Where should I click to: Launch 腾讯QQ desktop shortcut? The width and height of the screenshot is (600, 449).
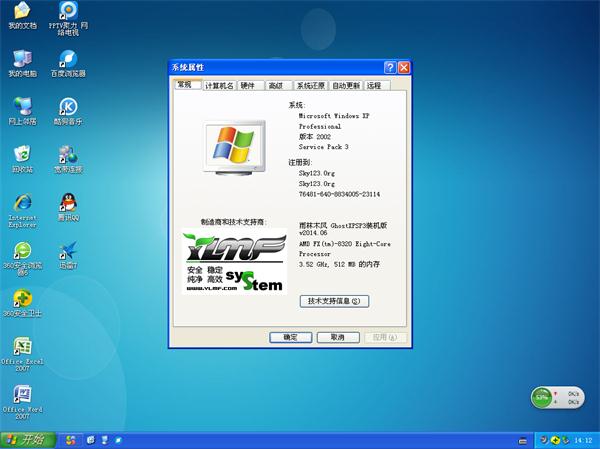coord(68,202)
